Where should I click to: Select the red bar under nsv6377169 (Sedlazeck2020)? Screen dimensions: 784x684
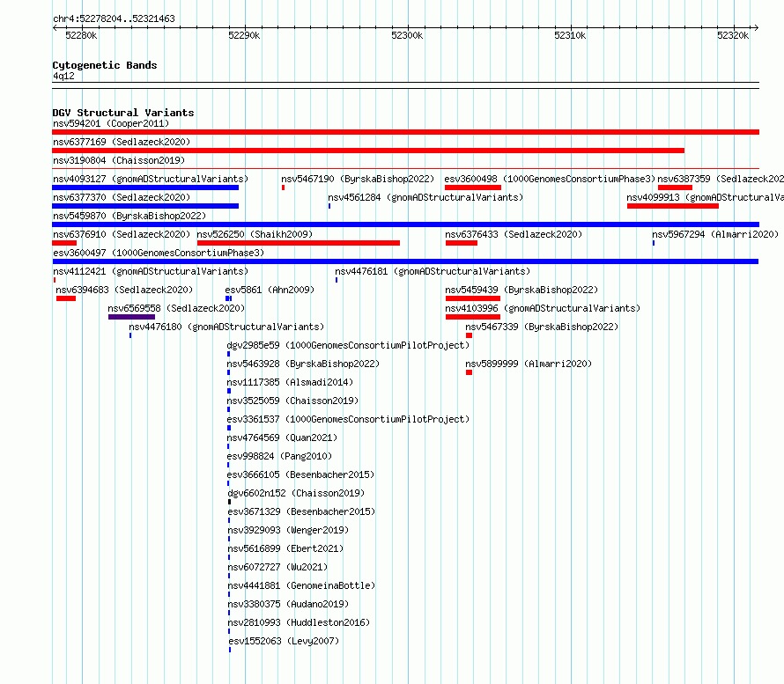point(368,151)
